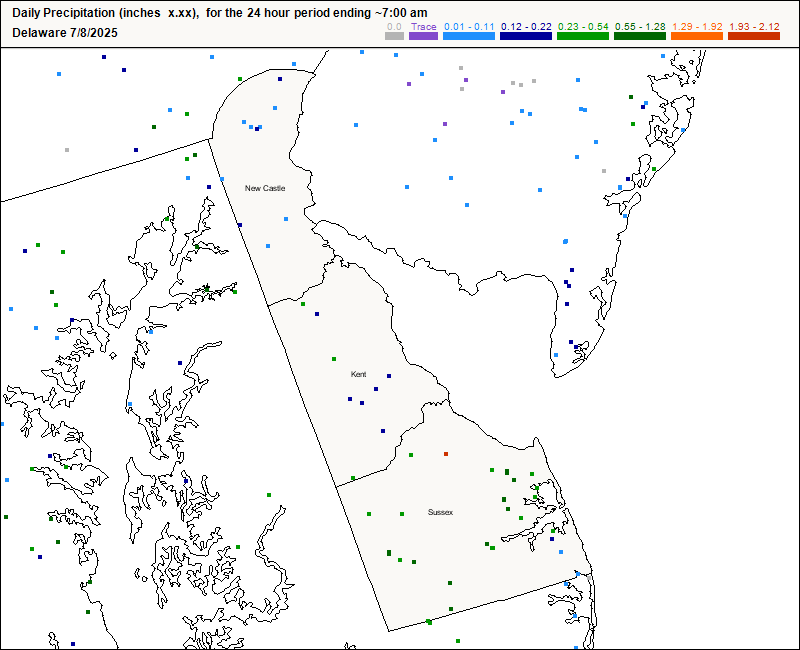Click the "0.0" legend label text

394,27
